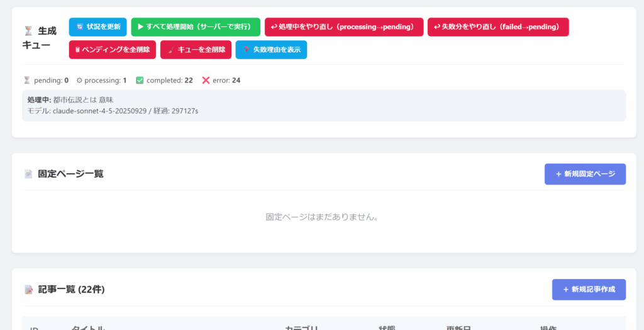
Task: Click the red X icon beside error count
Action: pos(206,80)
